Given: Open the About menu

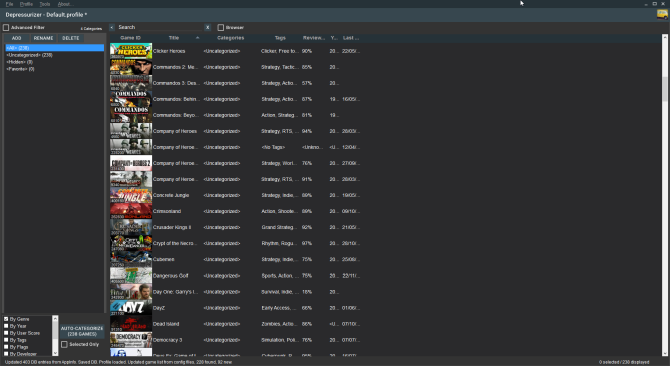Looking at the screenshot, I should pos(65,4).
